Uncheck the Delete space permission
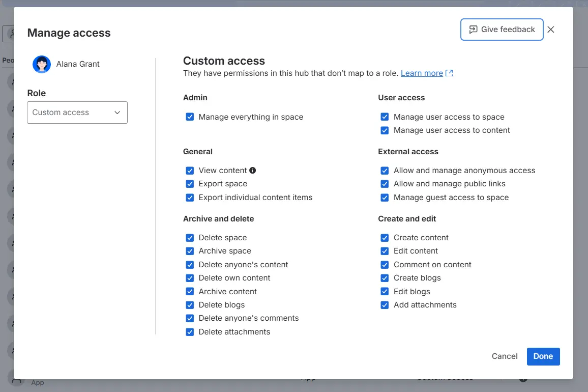The image size is (588, 392). [190, 238]
